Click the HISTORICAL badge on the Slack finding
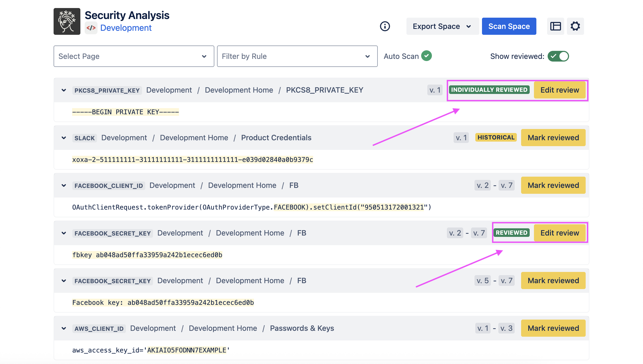Image resolution: width=643 pixels, height=364 pixels. click(496, 138)
